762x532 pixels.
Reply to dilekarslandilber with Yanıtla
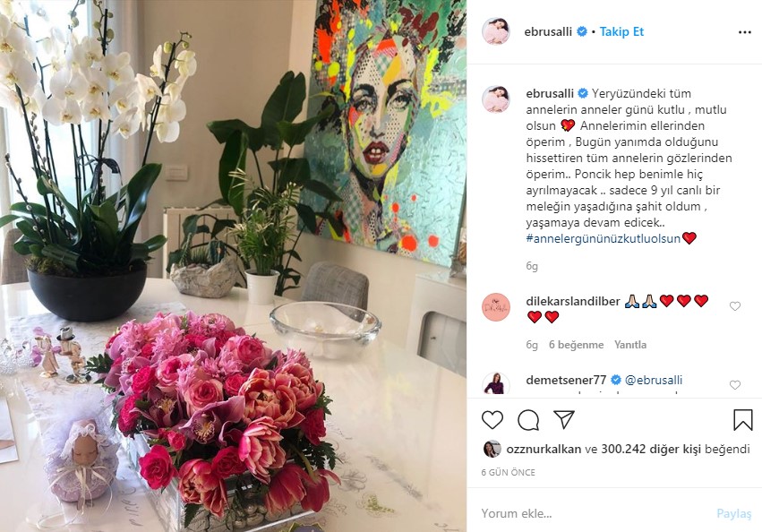click(x=630, y=345)
